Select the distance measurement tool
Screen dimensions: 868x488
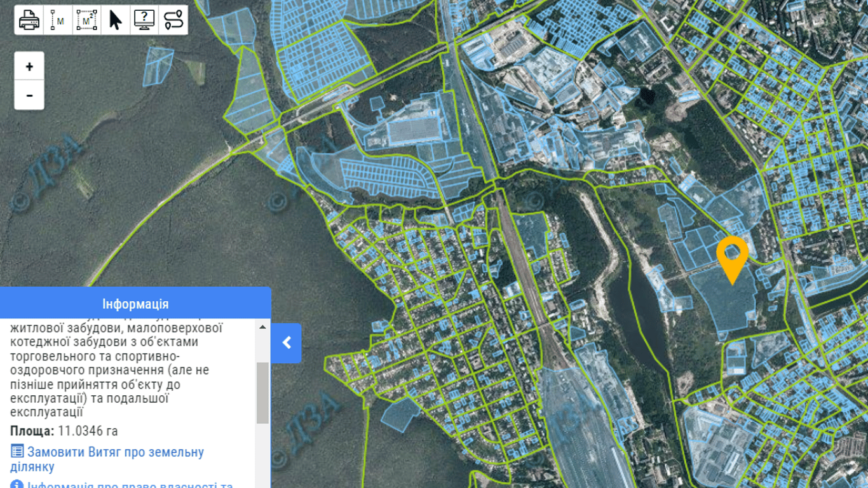click(58, 20)
